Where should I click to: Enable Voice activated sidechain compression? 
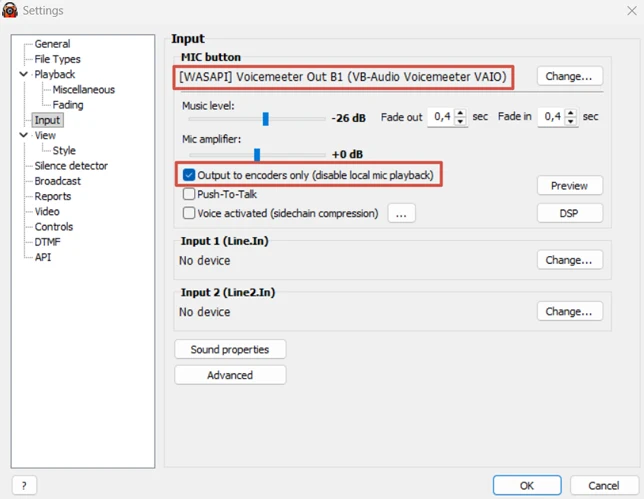coord(189,213)
